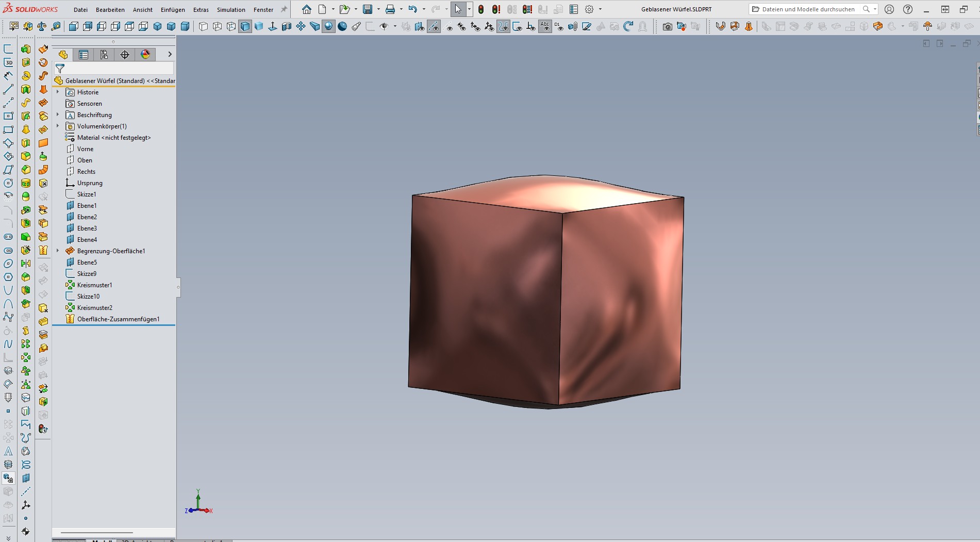Select the Line sketch tool

pyautogui.click(x=8, y=89)
